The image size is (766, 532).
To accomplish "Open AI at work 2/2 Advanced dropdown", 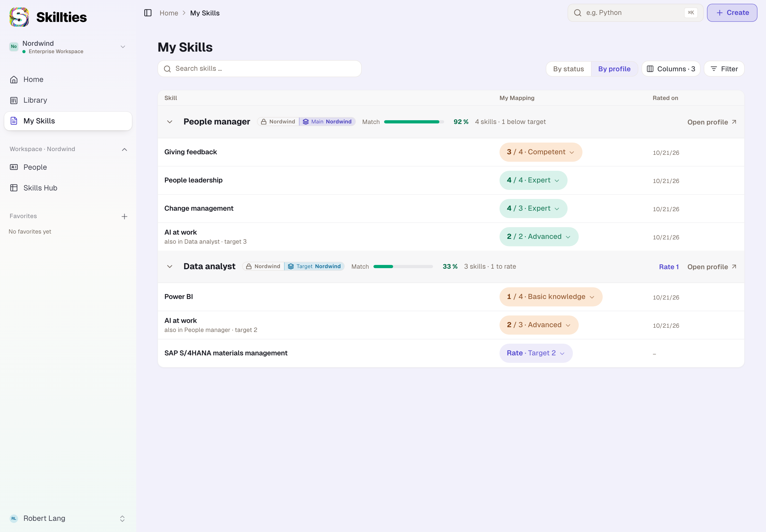I will point(539,237).
